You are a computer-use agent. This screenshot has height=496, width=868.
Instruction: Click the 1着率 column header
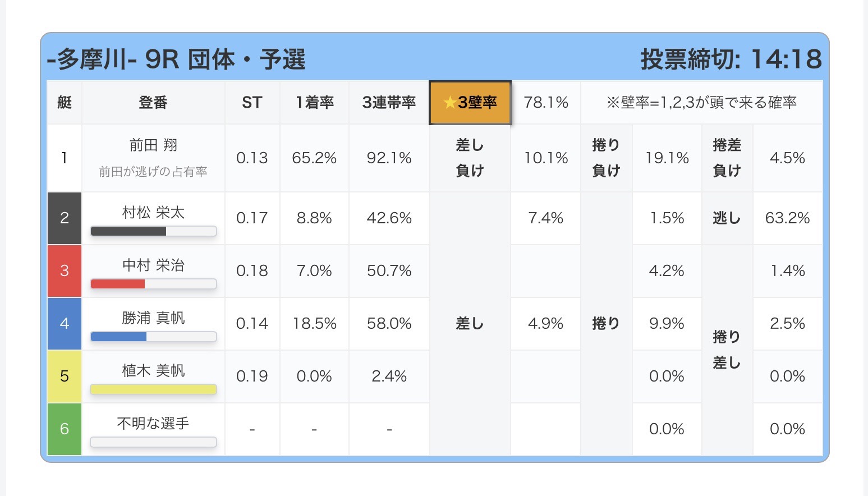point(314,103)
